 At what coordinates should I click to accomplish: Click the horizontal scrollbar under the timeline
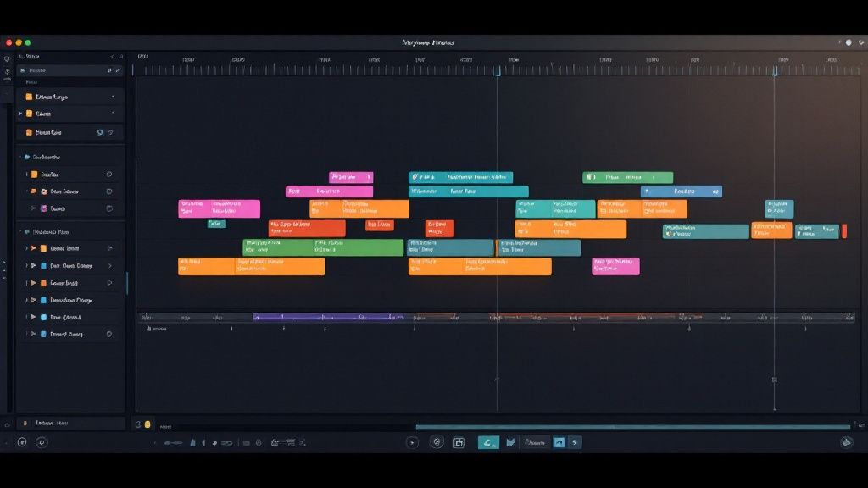point(632,427)
